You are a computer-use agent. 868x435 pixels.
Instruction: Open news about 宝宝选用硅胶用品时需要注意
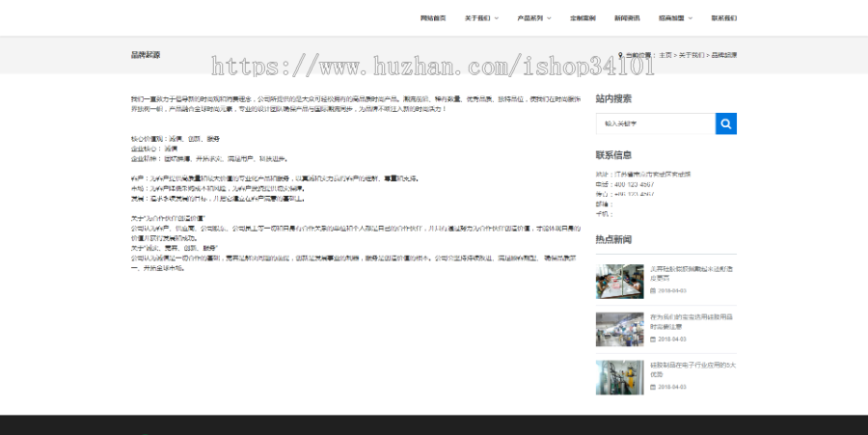coord(692,321)
